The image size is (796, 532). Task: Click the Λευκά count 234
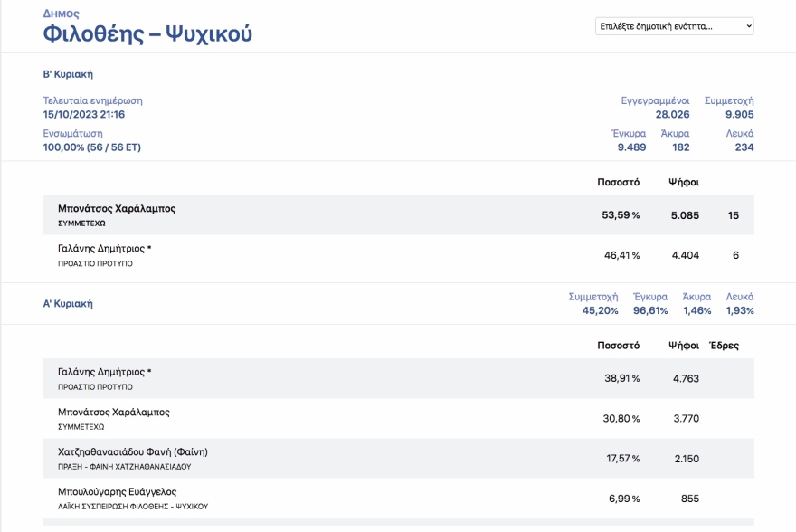point(744,147)
